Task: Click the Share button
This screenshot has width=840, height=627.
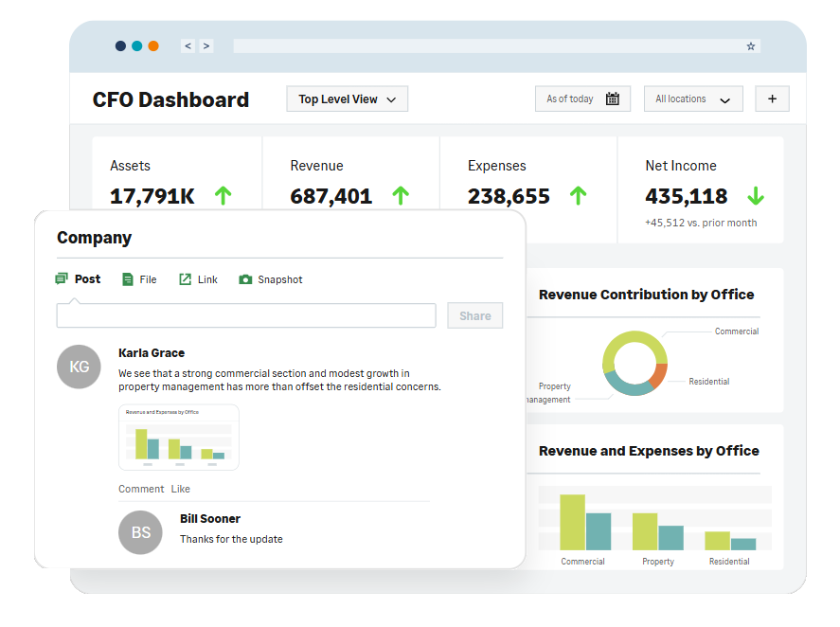Action: click(x=474, y=315)
